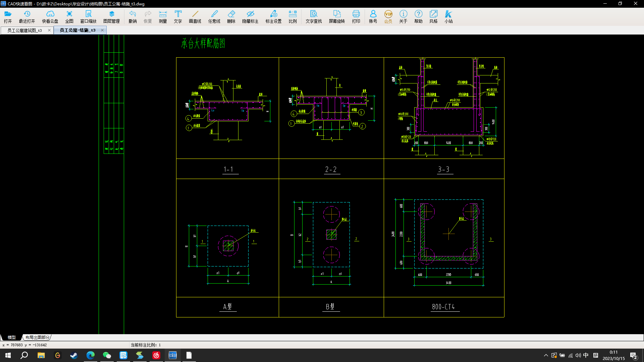
Task: Select the 员工公寓-结施_t3 document tab
Action: click(77, 30)
